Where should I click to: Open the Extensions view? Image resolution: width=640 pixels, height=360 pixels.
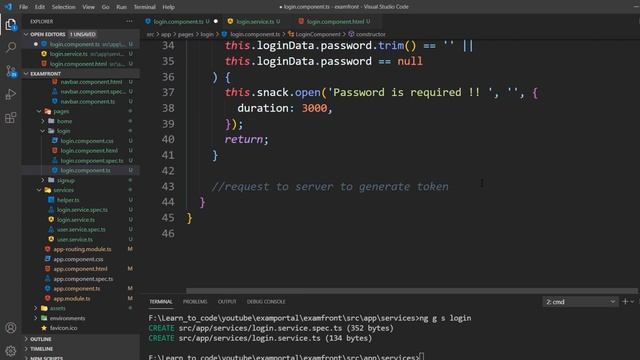tap(11, 118)
